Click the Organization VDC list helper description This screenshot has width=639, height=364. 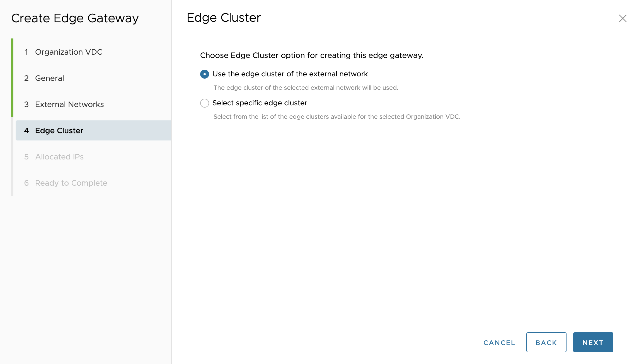(x=337, y=117)
